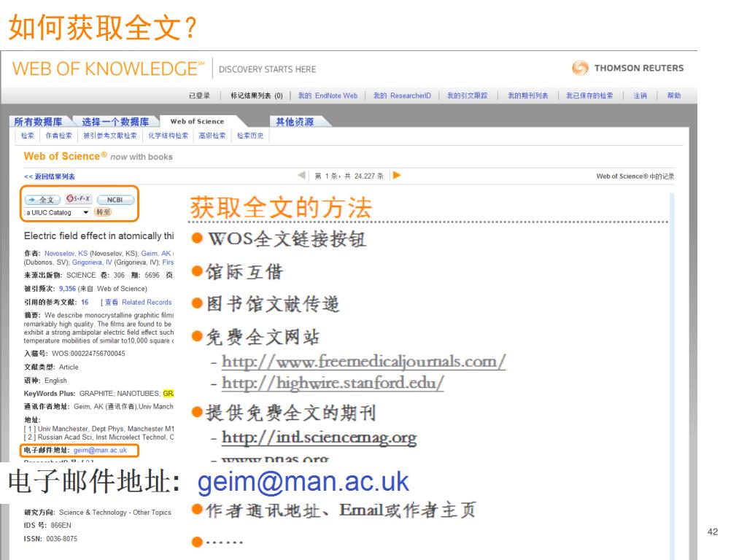747x560 pixels.
Task: Go to next record orange arrow
Action: click(396, 175)
